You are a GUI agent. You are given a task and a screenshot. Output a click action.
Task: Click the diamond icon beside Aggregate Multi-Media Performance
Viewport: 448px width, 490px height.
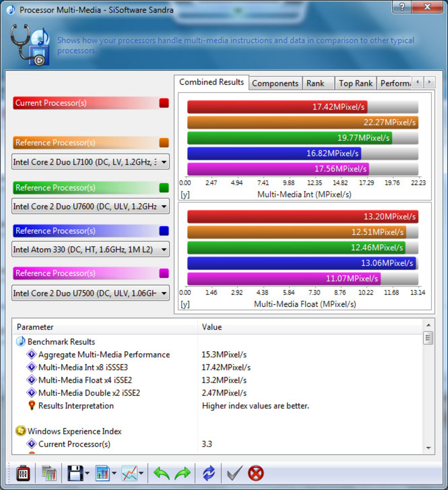[31, 354]
